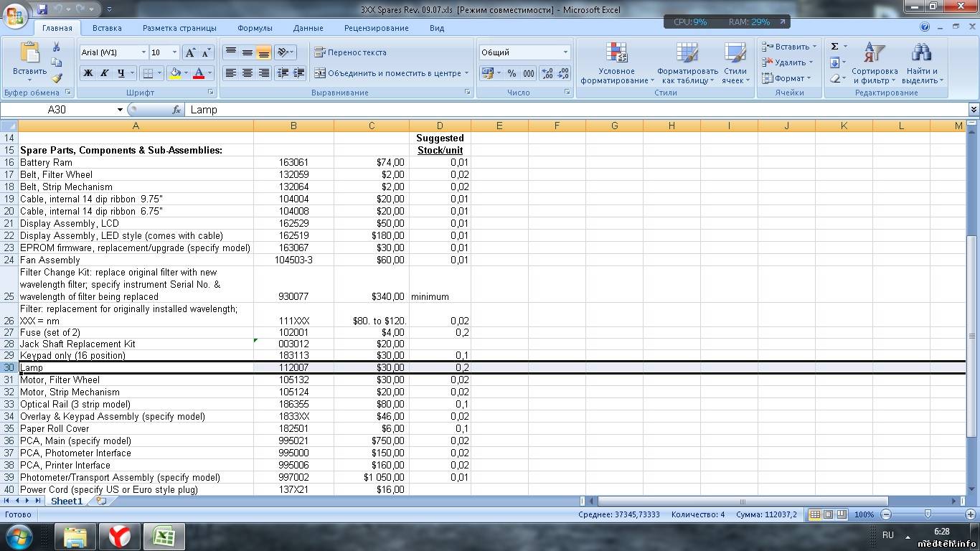Open Yandex browser from the taskbar
The width and height of the screenshot is (980, 551).
pos(119,536)
